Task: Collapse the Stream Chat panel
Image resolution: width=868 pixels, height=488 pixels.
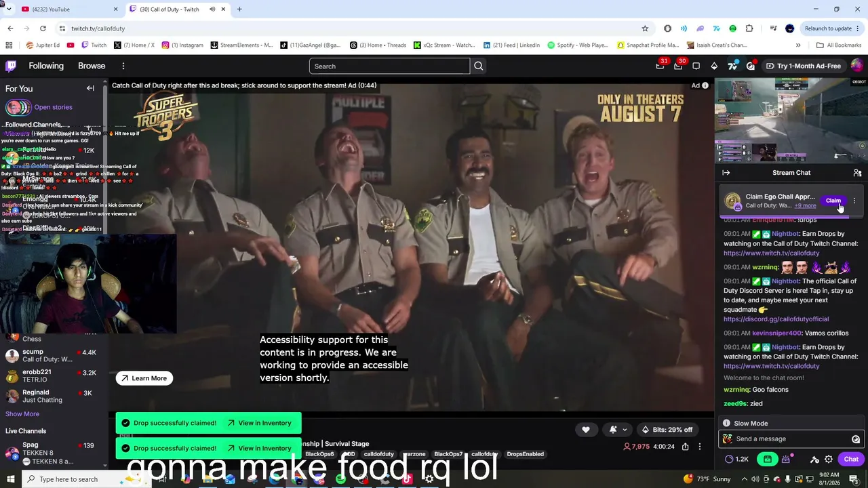Action: point(726,173)
